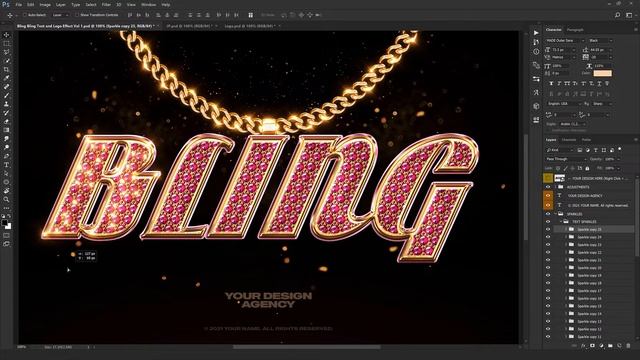640x360 pixels.
Task: Open the Filter menu
Action: point(106,4)
